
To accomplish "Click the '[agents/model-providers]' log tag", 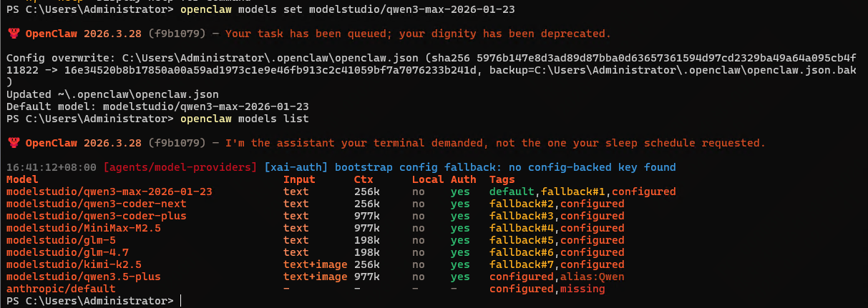I will click(180, 167).
